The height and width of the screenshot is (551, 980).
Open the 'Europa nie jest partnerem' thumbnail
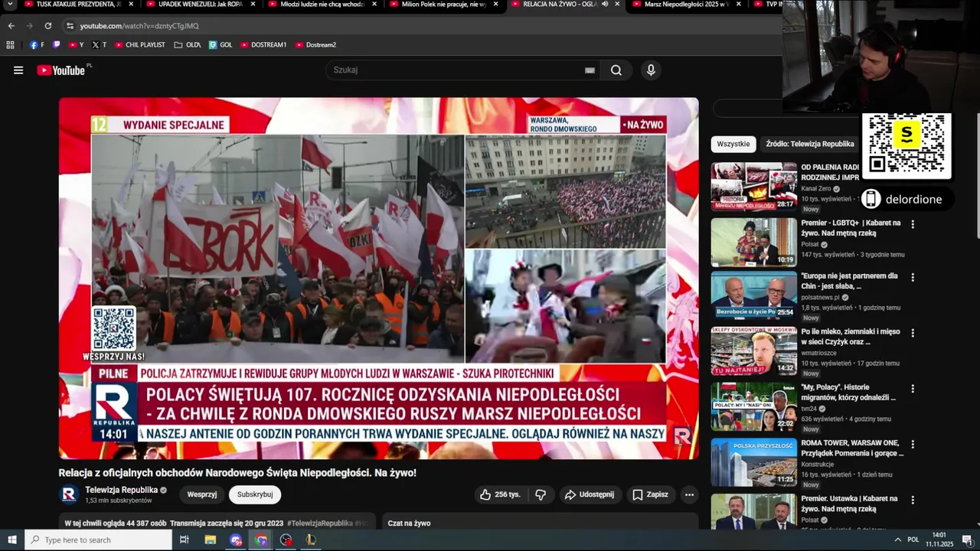point(753,295)
